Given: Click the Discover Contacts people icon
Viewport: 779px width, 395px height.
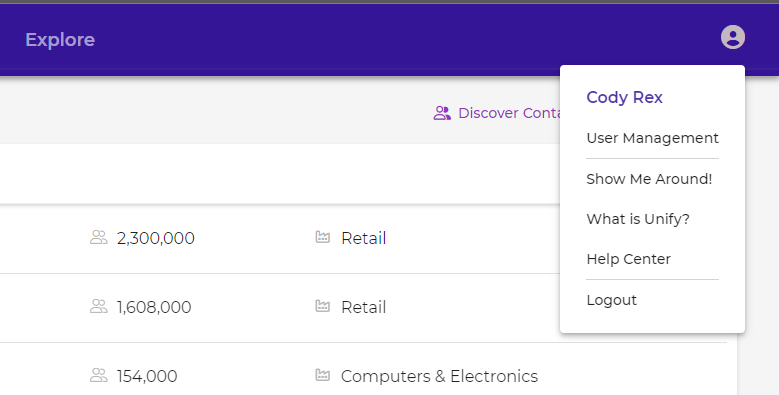Looking at the screenshot, I should point(442,113).
